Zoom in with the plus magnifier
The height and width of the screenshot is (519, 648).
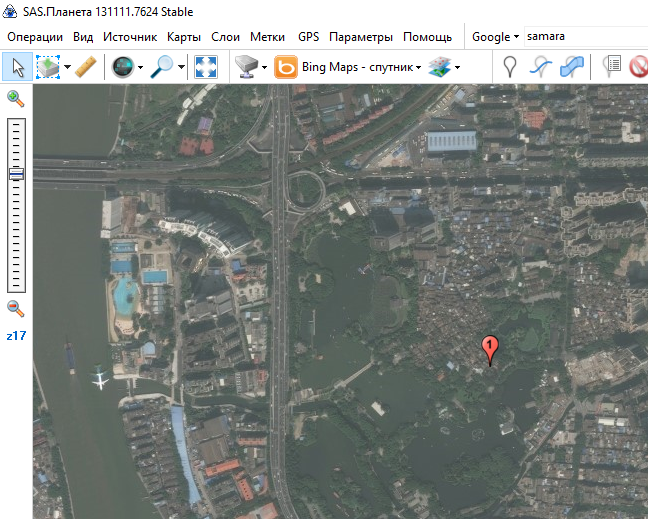click(x=16, y=99)
